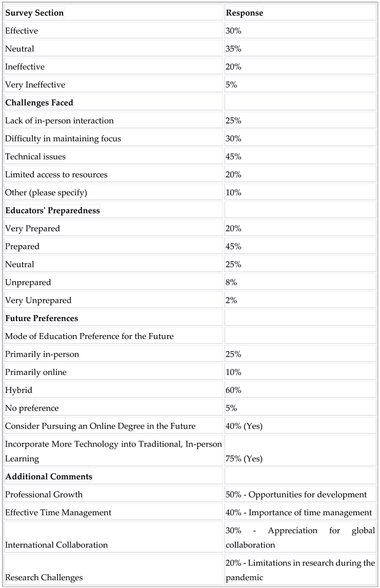Select the Lack of in-person interaction cell

(x=59, y=120)
